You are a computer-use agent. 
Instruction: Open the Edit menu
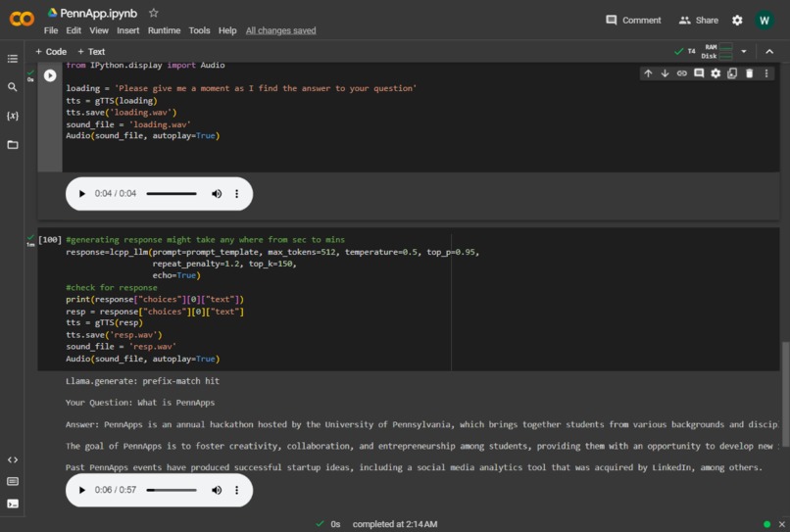tap(74, 30)
